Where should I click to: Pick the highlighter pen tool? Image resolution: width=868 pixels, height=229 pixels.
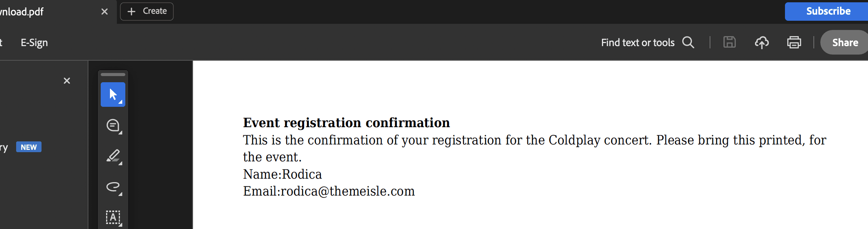pos(113,156)
